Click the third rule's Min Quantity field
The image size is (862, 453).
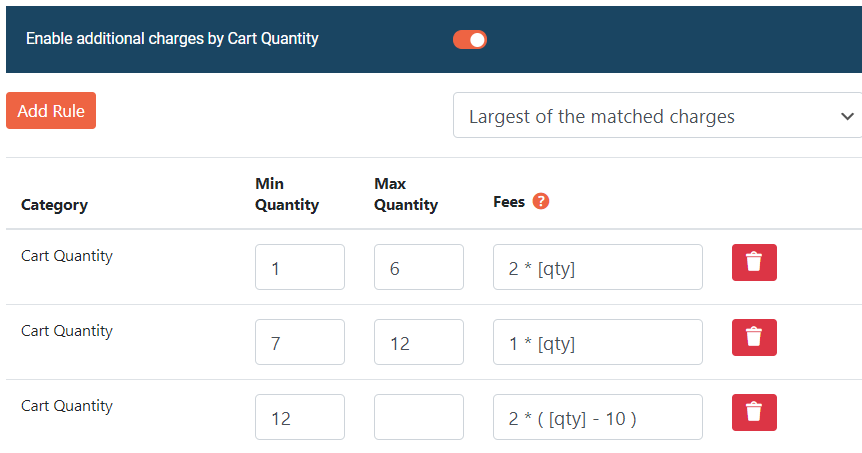click(x=300, y=418)
